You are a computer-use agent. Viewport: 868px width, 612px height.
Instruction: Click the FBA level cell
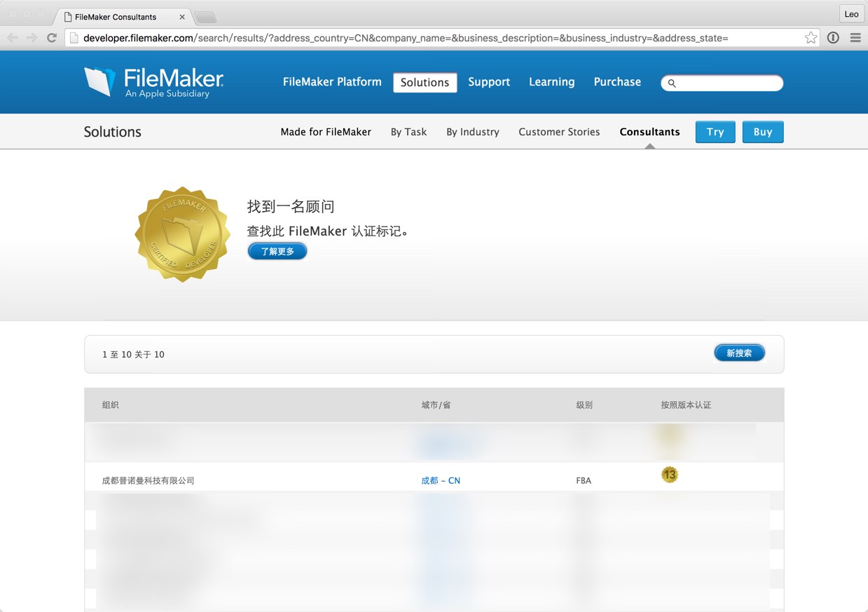[584, 480]
